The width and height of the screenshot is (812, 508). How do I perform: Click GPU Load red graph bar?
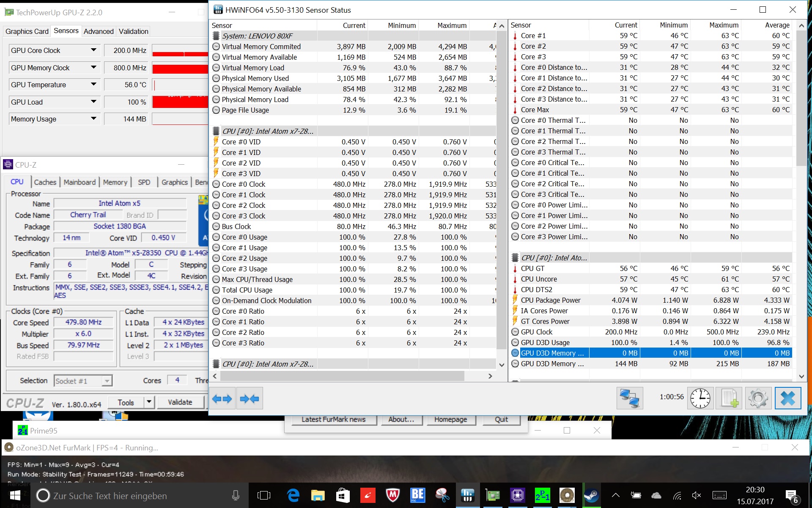click(x=181, y=102)
